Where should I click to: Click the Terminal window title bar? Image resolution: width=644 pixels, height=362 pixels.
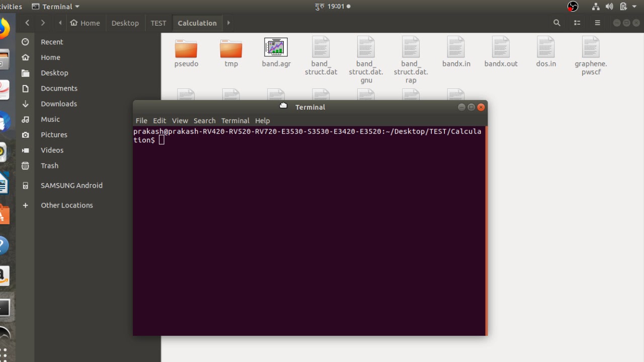click(310, 107)
